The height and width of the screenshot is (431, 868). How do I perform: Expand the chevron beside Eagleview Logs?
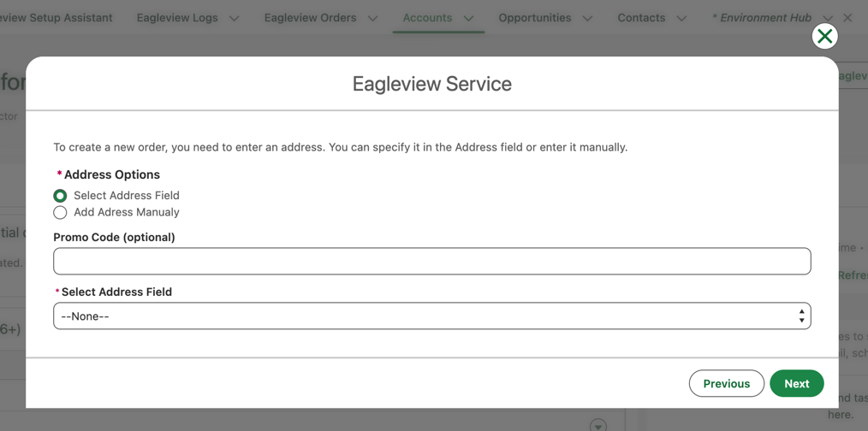(235, 18)
